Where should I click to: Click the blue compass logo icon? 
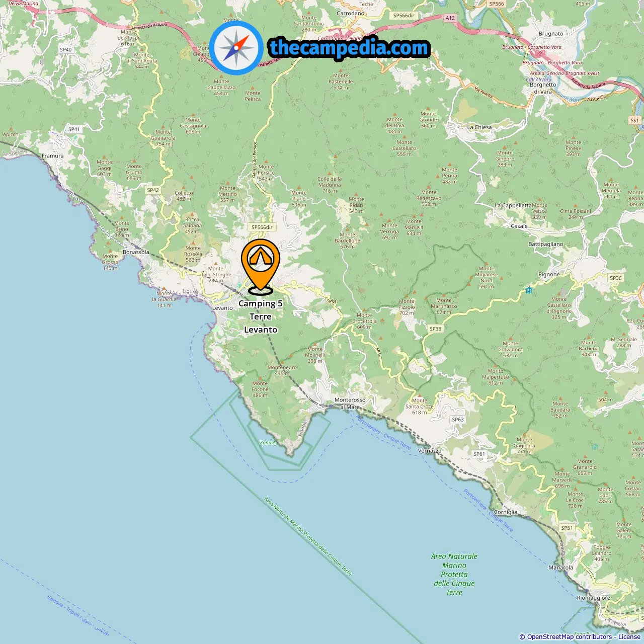pos(236,48)
